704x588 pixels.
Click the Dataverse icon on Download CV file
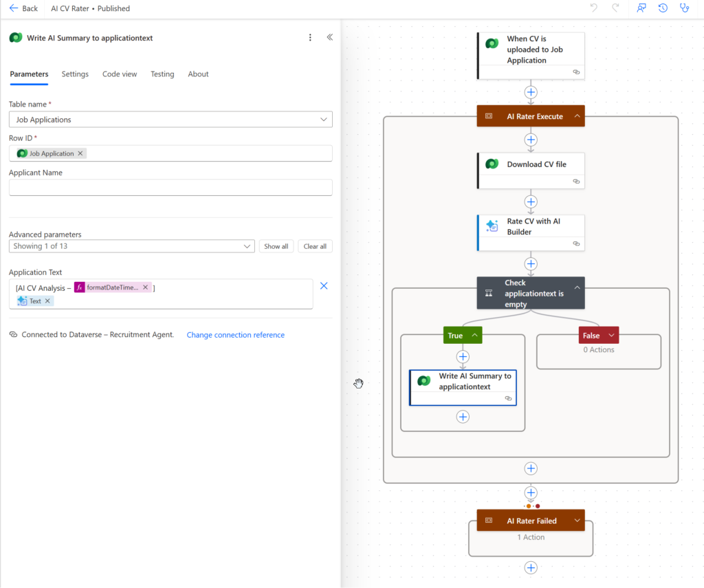492,164
